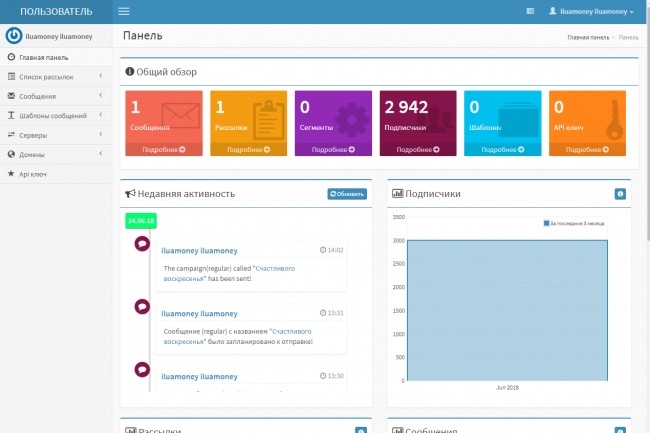Click the gear icon on Сегменты card
Image resolution: width=650 pixels, height=433 pixels.
pyautogui.click(x=352, y=120)
